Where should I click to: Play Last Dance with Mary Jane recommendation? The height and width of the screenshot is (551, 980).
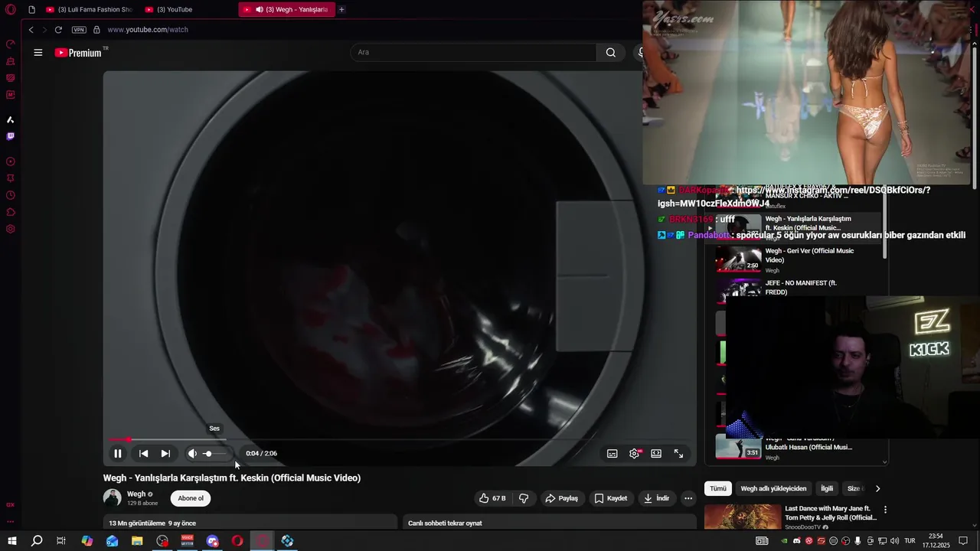pyautogui.click(x=794, y=517)
